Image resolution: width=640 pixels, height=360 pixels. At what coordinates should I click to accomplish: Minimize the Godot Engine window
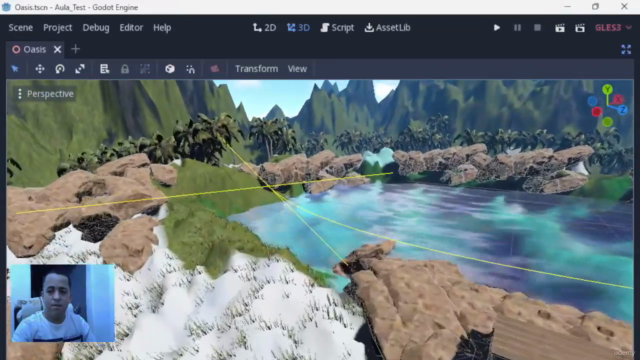pos(567,7)
